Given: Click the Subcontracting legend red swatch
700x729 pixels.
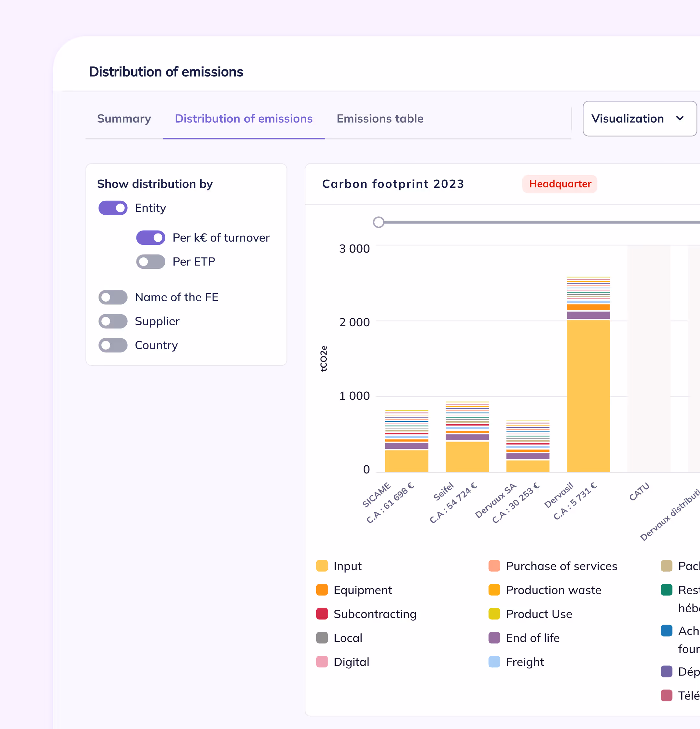Looking at the screenshot, I should click(x=322, y=614).
